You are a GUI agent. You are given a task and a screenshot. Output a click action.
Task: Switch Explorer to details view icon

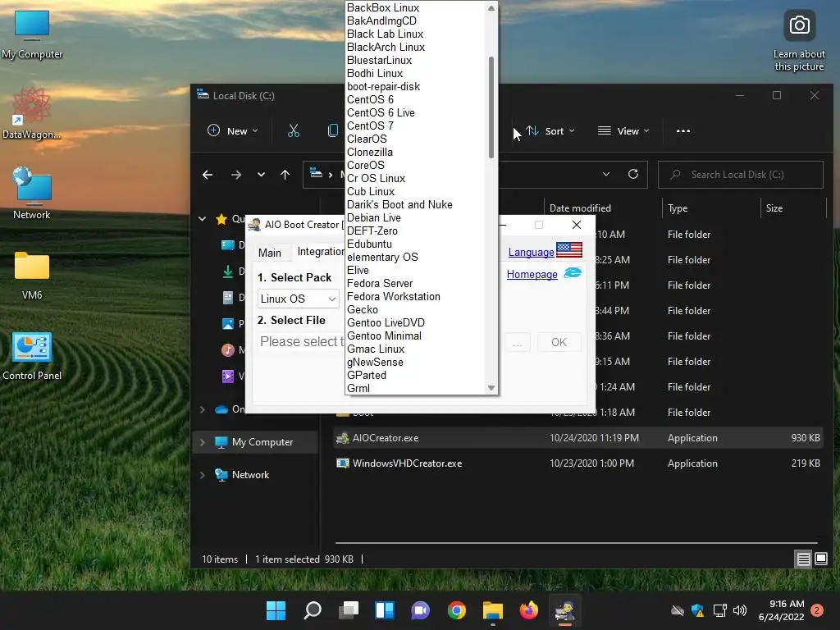tap(803, 559)
